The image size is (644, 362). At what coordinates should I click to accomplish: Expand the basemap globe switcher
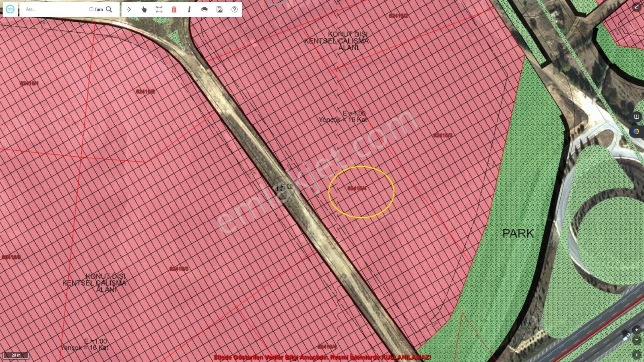[x=636, y=132]
